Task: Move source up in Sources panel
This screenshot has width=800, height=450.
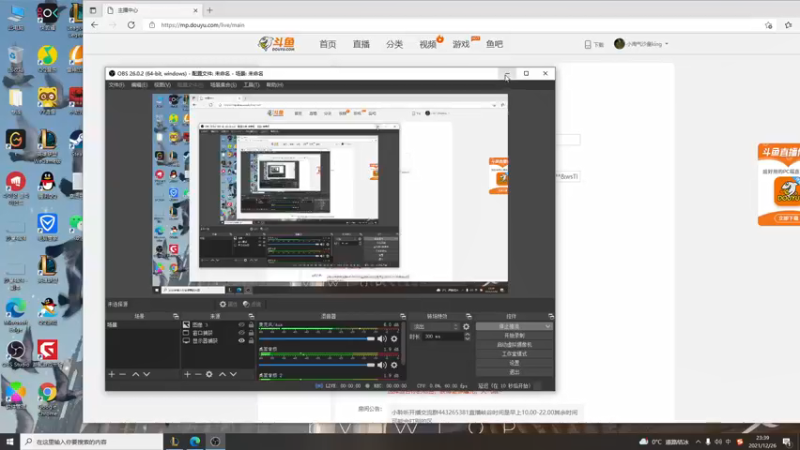Action: click(222, 374)
